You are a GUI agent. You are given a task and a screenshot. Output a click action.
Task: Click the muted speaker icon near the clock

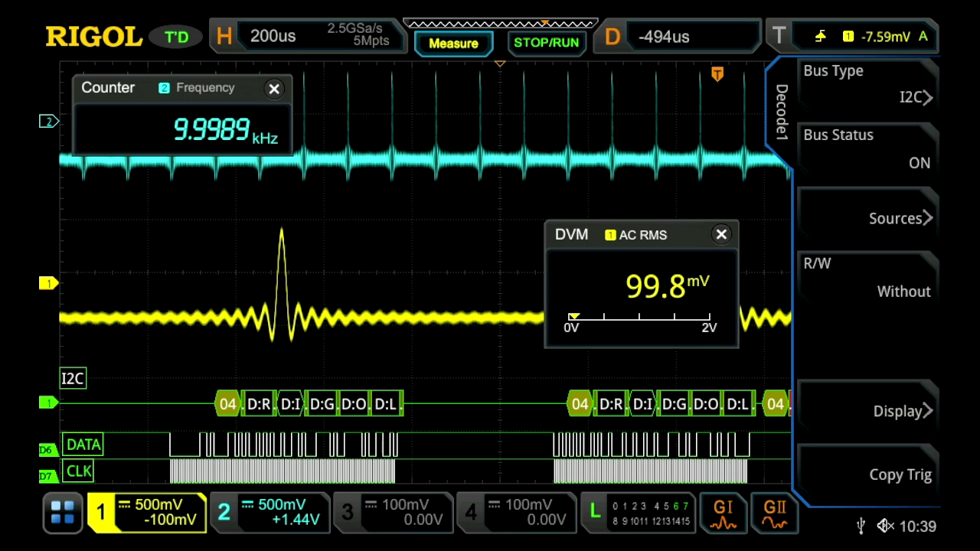(884, 526)
